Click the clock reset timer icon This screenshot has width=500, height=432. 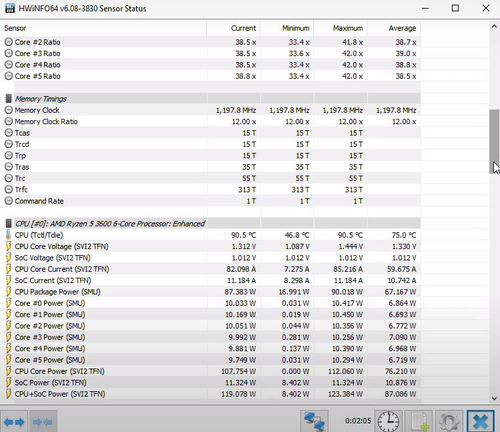(x=388, y=421)
